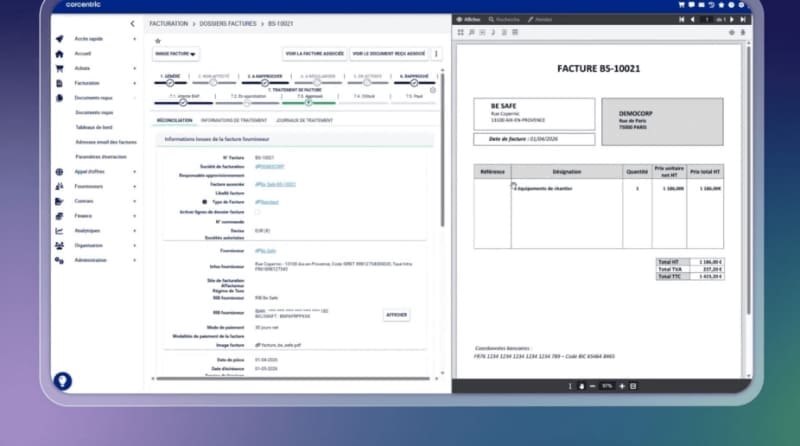Open the lightbulb help bubble icon
Screen dimensions: 800x446
62,381
